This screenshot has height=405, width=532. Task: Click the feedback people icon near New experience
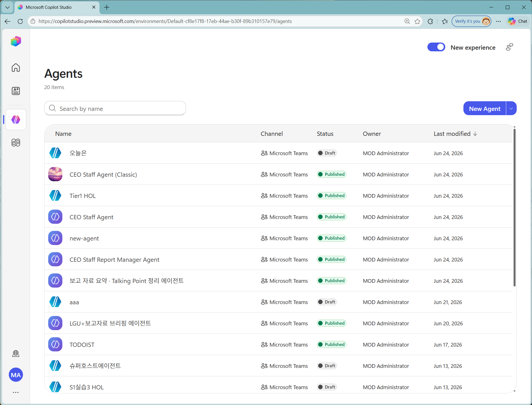pyautogui.click(x=509, y=47)
